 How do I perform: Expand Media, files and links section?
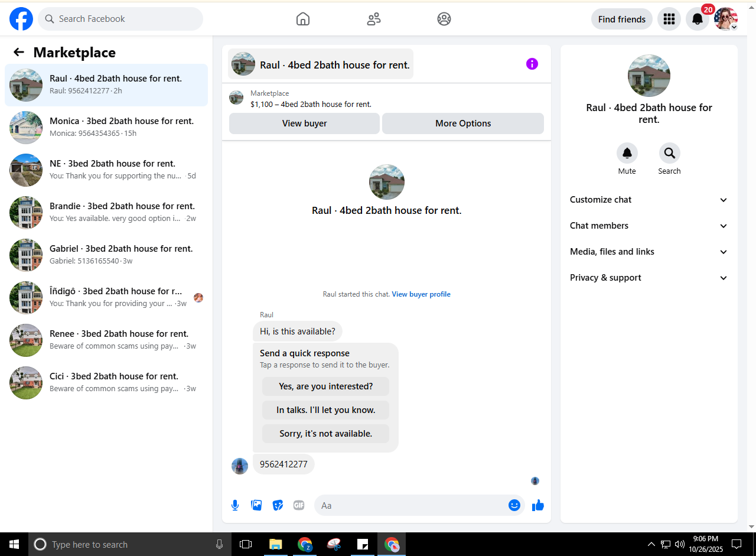649,252
